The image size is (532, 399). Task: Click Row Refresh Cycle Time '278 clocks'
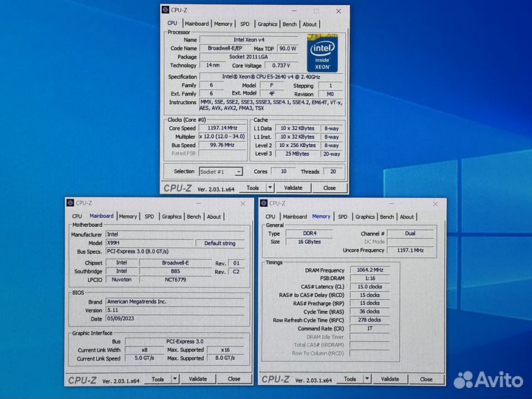pos(370,320)
